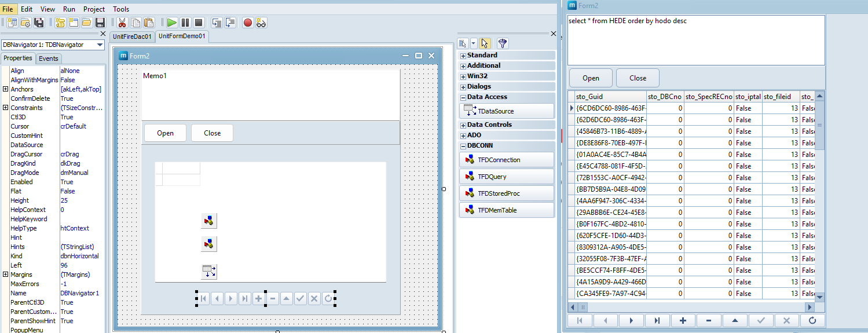Viewport: 868px width, 333px height.
Task: Click the data grid's vertical scrollbar
Action: click(819, 203)
